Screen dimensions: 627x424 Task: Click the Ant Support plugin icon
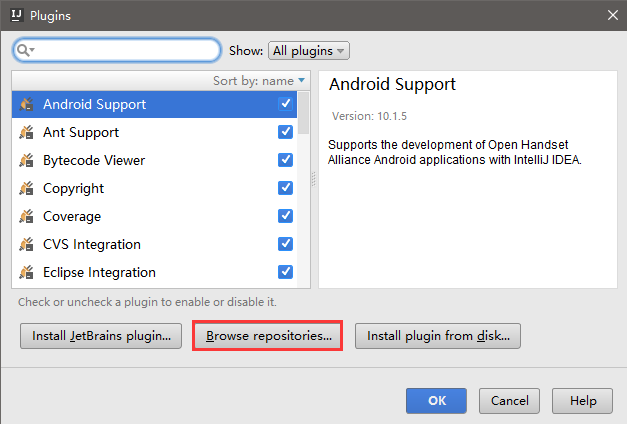(26, 132)
